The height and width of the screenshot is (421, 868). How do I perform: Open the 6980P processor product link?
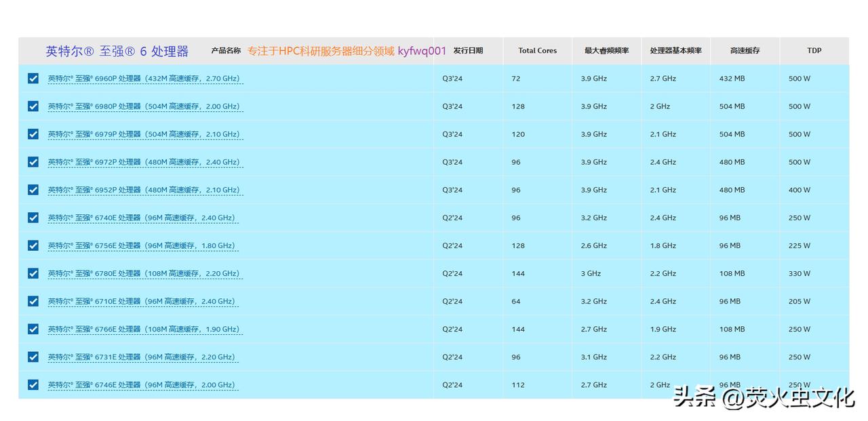click(145, 106)
